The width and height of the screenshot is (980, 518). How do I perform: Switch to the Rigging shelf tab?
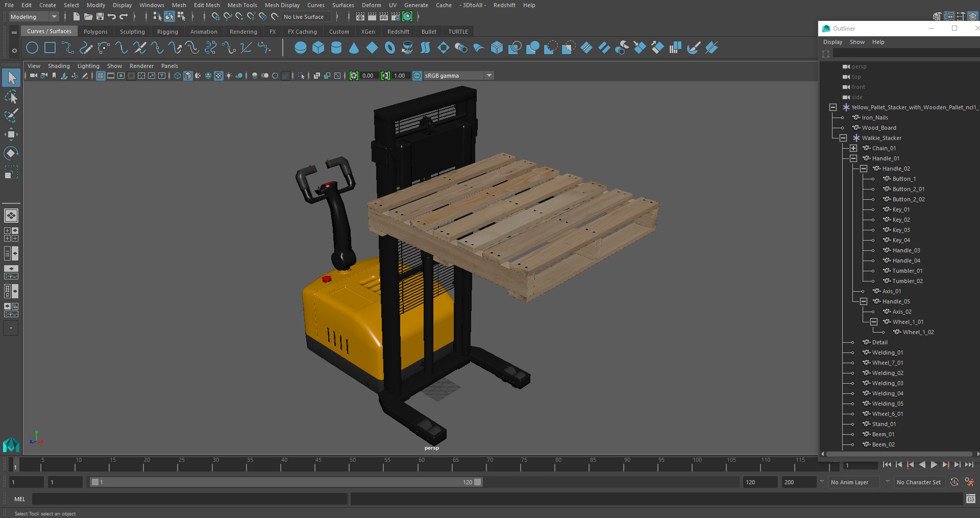167,32
